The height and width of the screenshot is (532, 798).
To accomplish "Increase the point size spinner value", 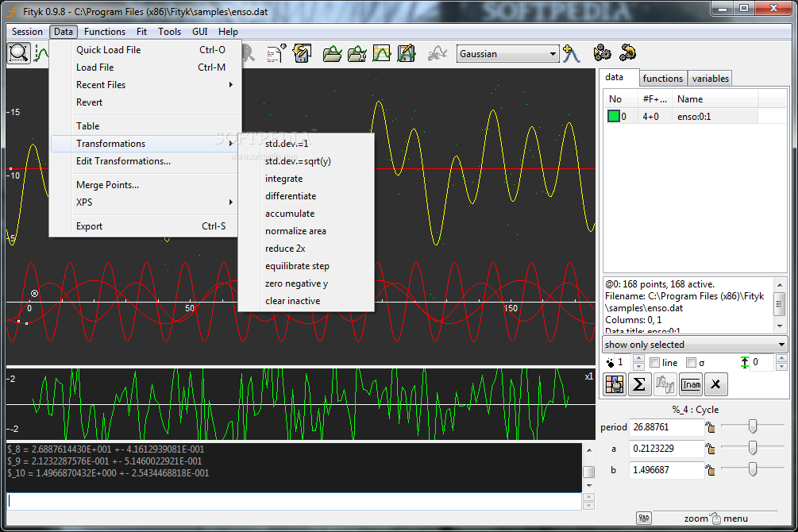I will tap(638, 358).
